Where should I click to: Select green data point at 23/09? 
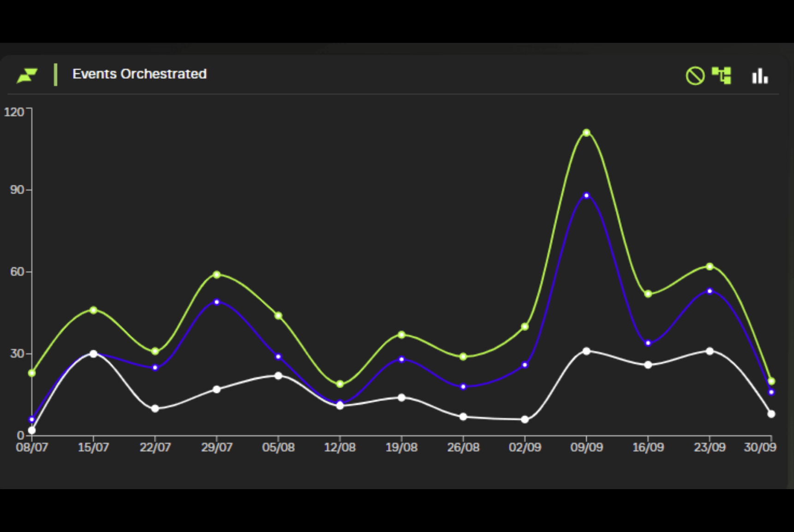click(710, 266)
